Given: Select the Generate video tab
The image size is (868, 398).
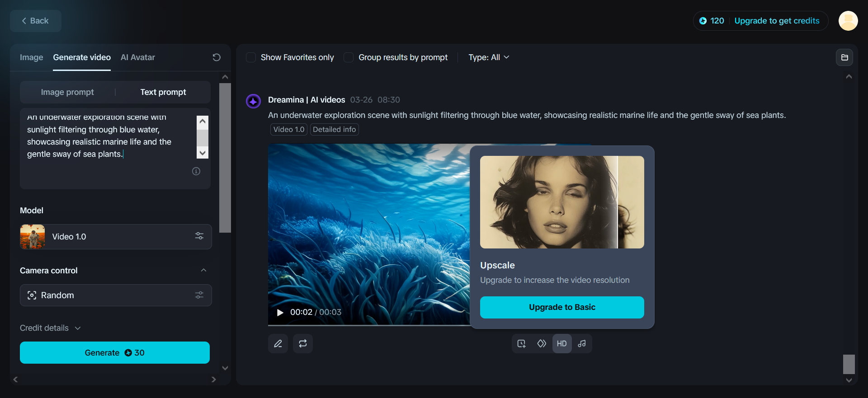Looking at the screenshot, I should tap(82, 57).
